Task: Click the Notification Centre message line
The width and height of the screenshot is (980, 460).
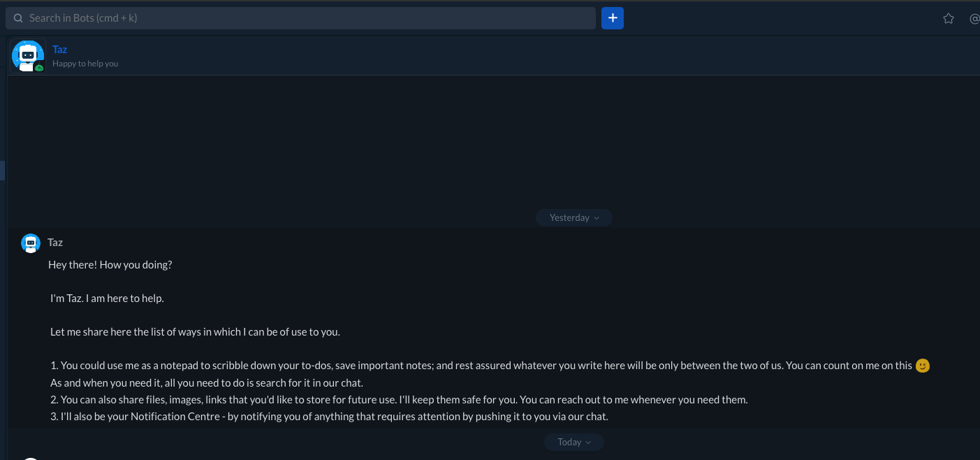Action: coord(329,417)
